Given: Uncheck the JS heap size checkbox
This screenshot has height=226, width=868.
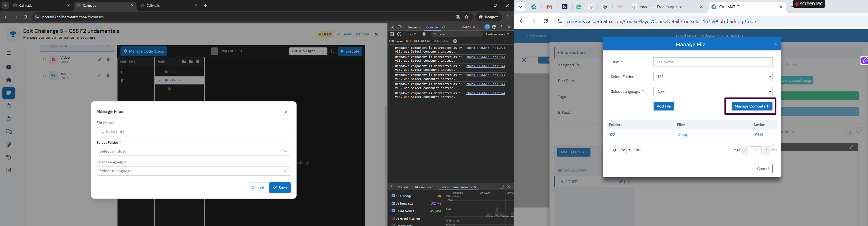Looking at the screenshot, I should pyautogui.click(x=393, y=203).
